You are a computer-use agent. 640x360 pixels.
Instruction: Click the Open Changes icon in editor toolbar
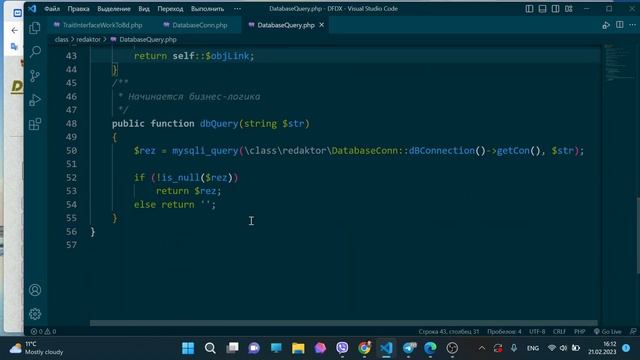coord(606,25)
